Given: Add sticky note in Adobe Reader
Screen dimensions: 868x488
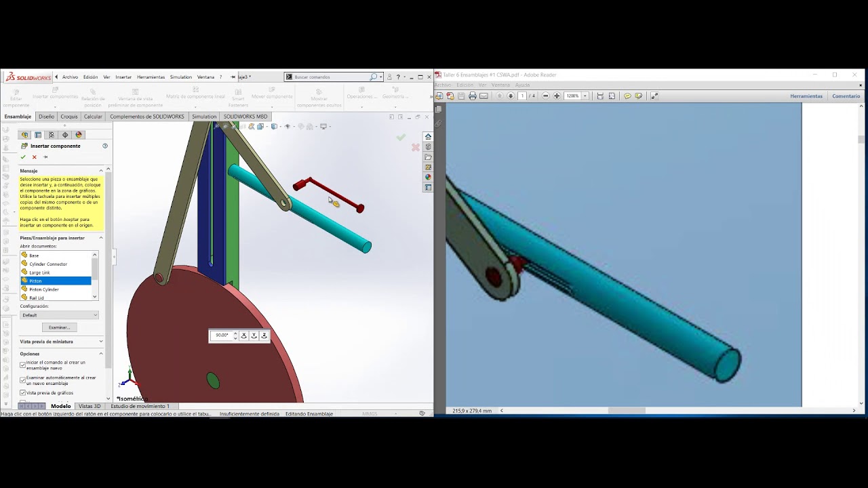Looking at the screenshot, I should click(627, 96).
